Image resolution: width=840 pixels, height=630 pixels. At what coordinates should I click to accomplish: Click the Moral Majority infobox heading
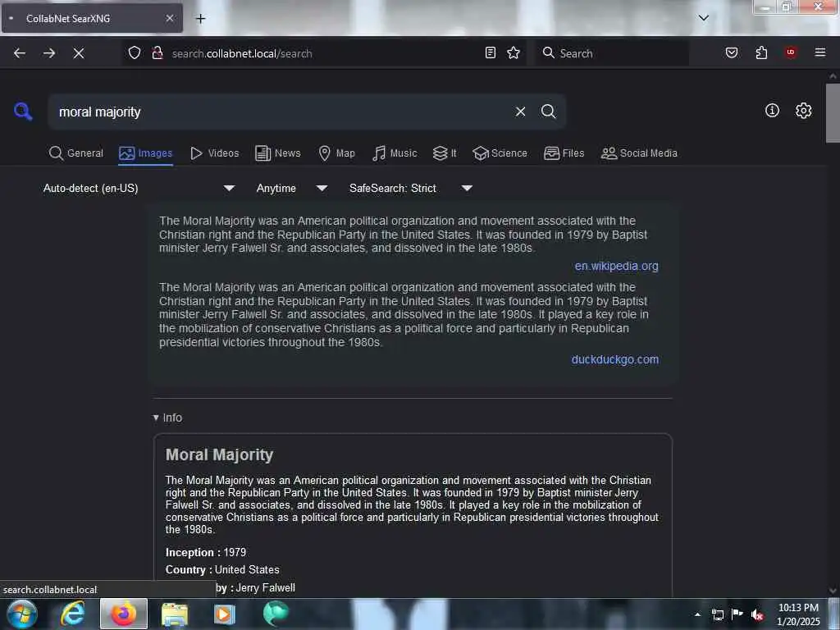(x=219, y=454)
